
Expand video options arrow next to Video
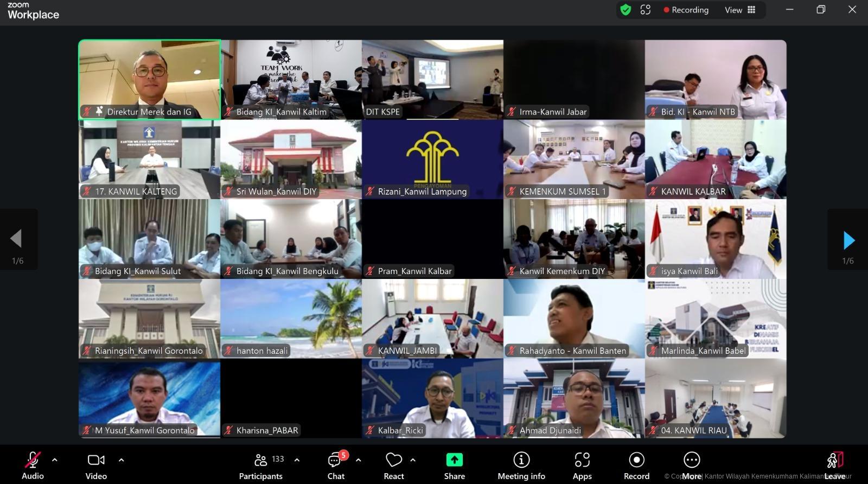pos(121,460)
